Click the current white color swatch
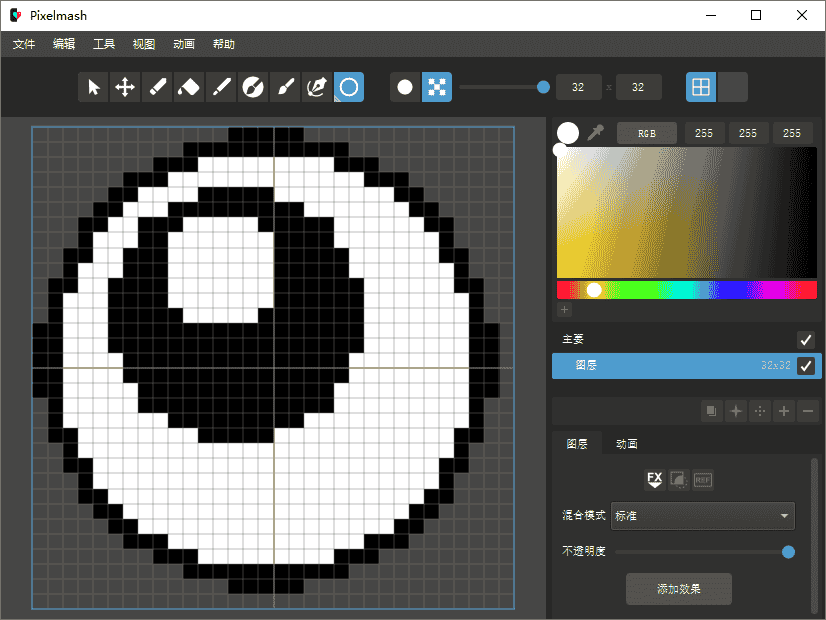 click(x=568, y=133)
